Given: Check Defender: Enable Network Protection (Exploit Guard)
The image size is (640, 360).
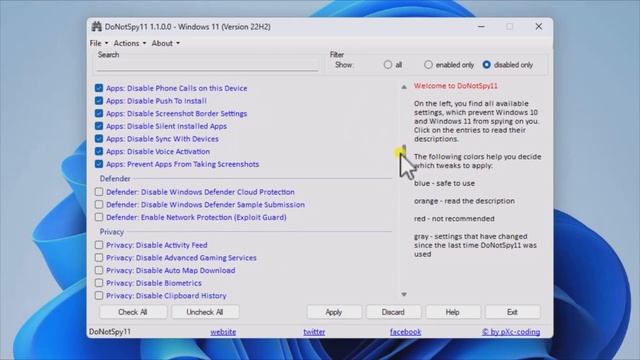Looking at the screenshot, I should (99, 217).
